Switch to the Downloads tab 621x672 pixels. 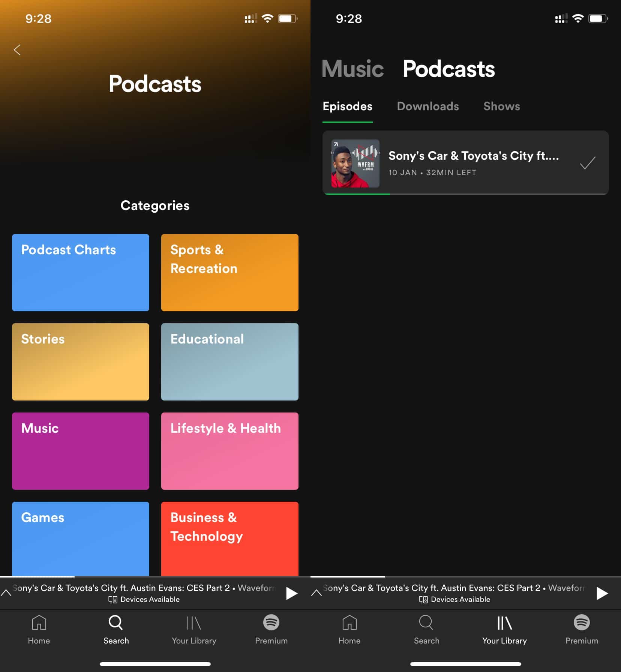(428, 106)
